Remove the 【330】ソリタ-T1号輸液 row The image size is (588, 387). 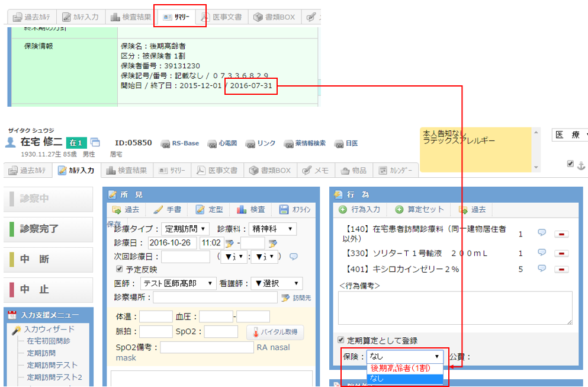point(561,254)
